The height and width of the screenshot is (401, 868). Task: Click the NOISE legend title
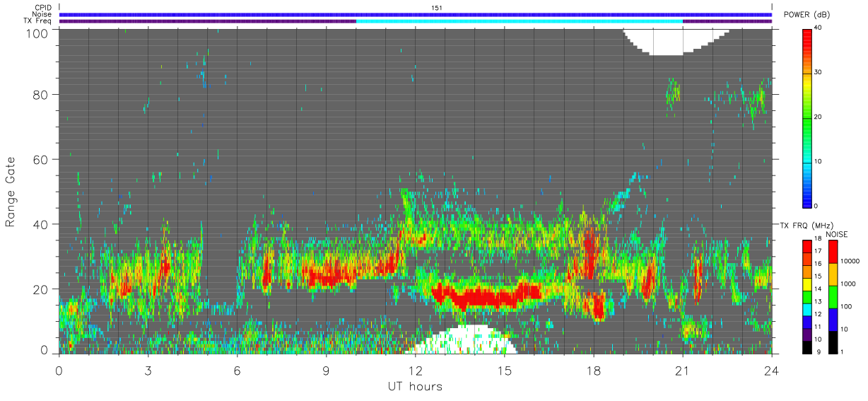point(838,234)
